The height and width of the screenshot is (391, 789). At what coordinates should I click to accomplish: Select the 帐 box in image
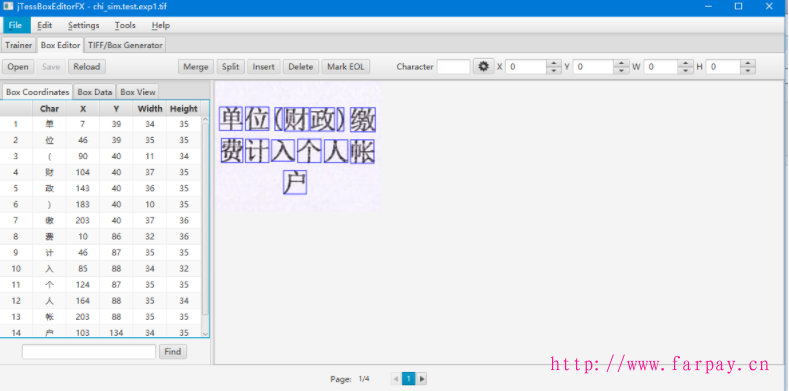pyautogui.click(x=362, y=151)
